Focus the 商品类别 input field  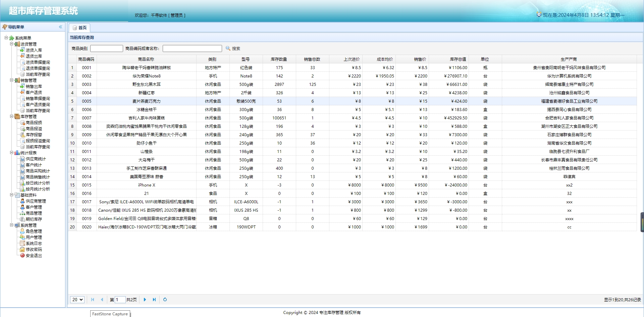click(107, 48)
